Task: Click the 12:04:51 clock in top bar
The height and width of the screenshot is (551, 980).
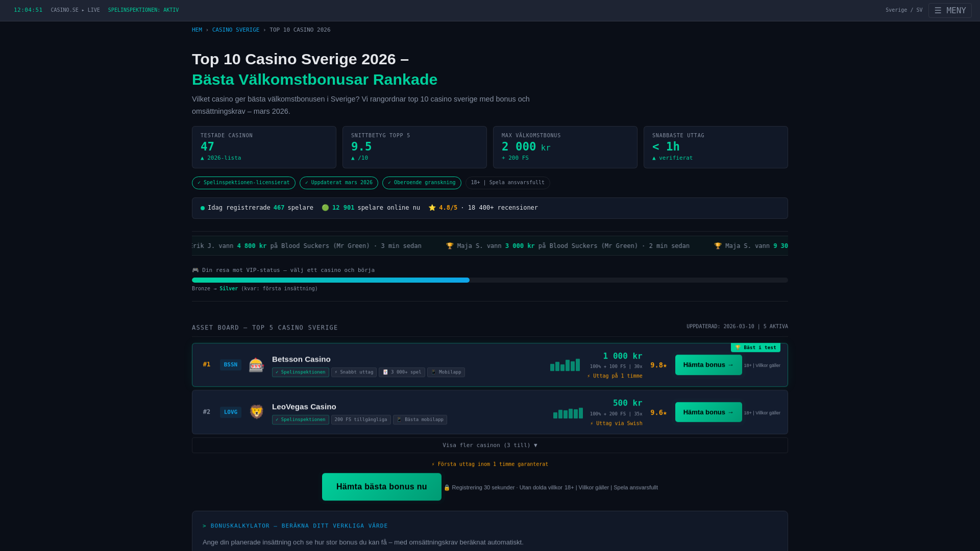Action: [28, 10]
